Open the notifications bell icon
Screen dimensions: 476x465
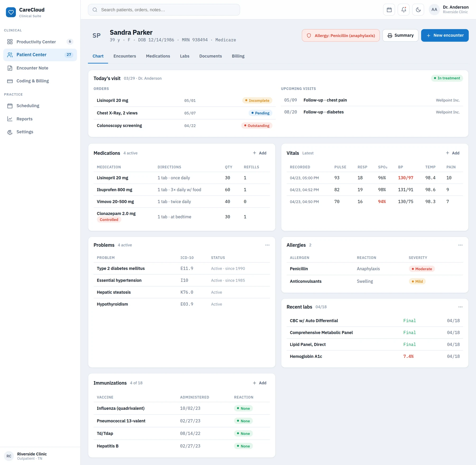click(404, 10)
